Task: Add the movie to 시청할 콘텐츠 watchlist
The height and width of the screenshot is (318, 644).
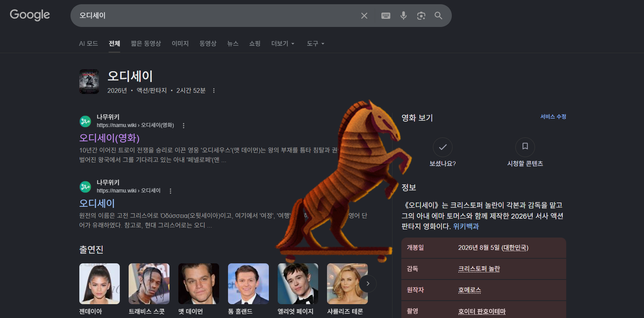Action: 525,147
